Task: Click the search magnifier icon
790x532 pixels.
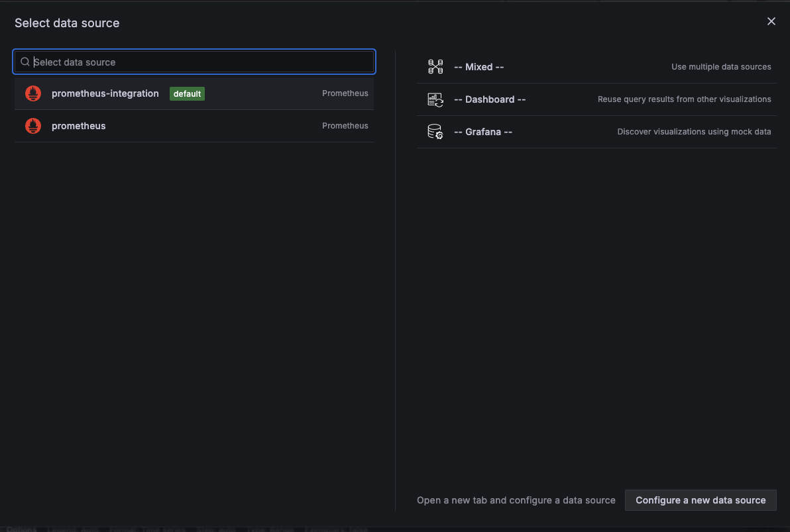Action: 25,62
